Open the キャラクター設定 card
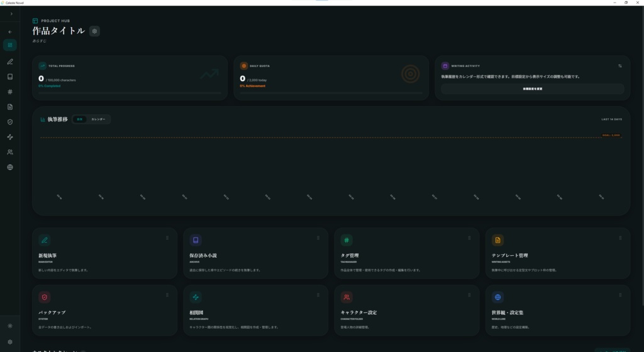Viewport: 644px width, 352px height. click(407, 311)
